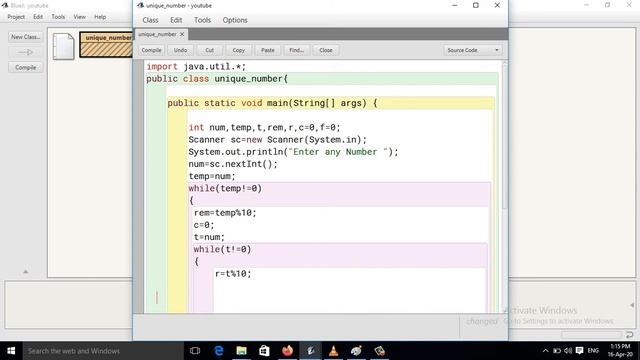Click the Compile button in editor toolbar
The image size is (640, 360).
click(x=151, y=50)
